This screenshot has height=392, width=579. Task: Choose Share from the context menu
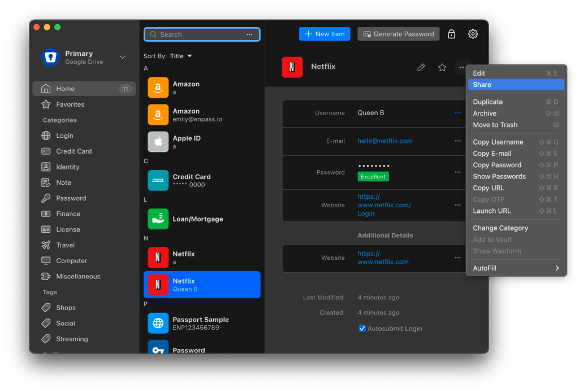(516, 85)
